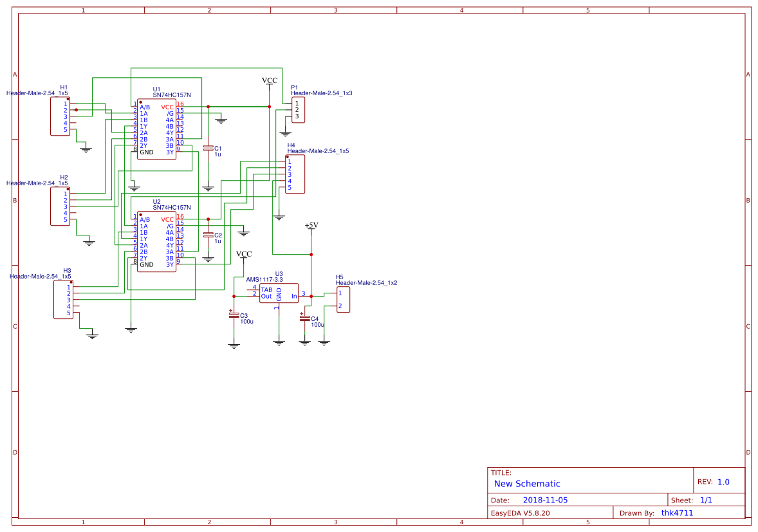This screenshot has height=532, width=758.
Task: Select capacitor C1 next to U1
Action: point(209,149)
